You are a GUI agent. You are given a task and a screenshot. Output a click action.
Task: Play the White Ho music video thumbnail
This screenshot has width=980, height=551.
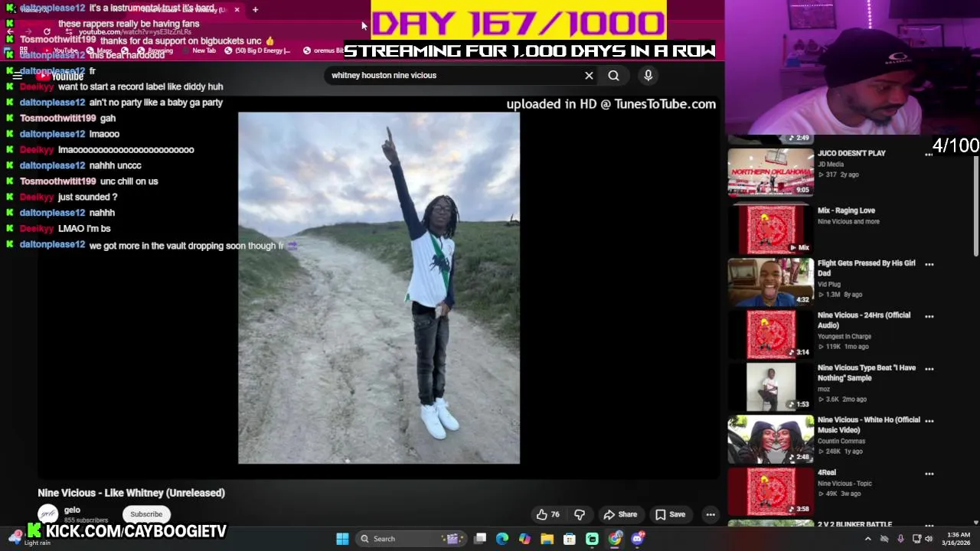pos(770,439)
